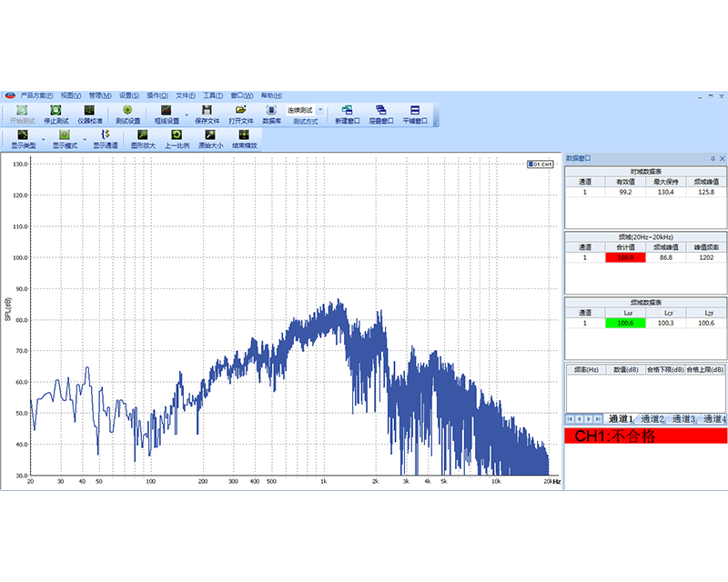Open 显示通道 display channel options
This screenshot has width=728, height=582.
[x=106, y=139]
